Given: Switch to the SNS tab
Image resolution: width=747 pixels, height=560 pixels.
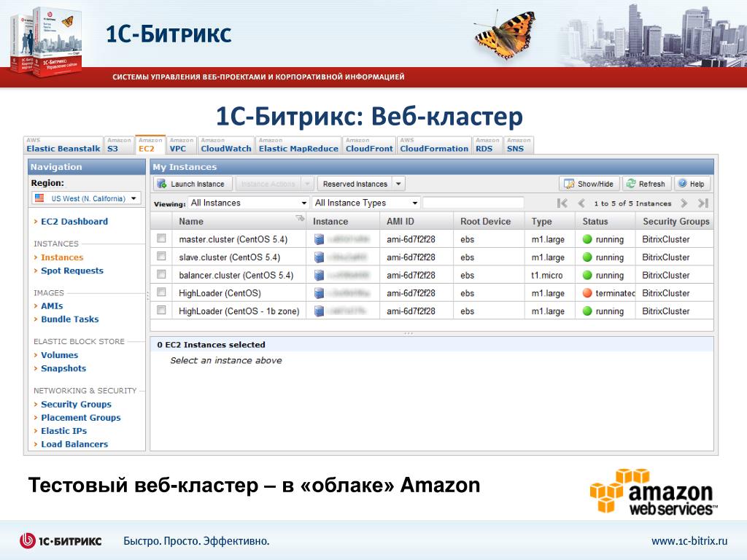Looking at the screenshot, I should (519, 145).
